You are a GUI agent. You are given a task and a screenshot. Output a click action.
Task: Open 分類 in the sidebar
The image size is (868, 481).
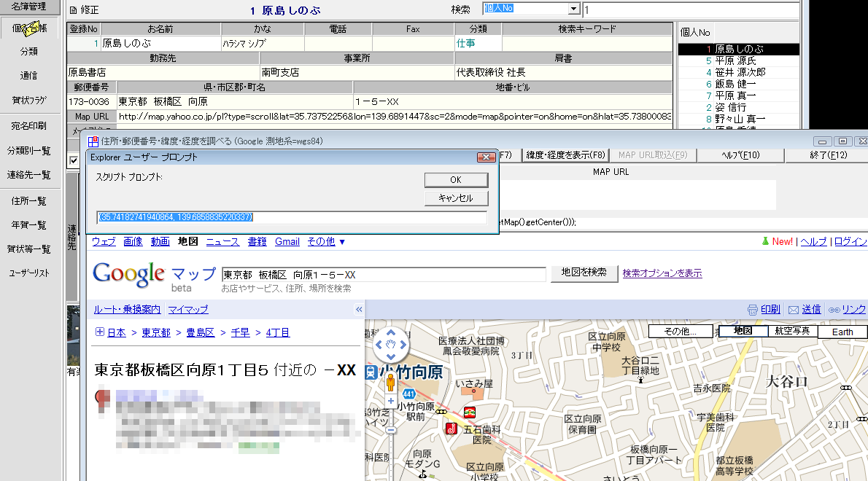[x=29, y=52]
